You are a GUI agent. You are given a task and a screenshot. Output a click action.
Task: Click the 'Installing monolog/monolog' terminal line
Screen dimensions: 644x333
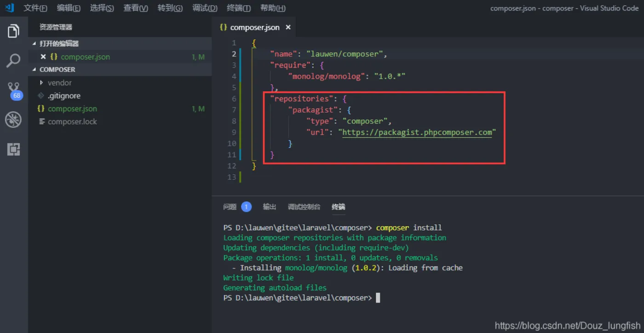347,268
